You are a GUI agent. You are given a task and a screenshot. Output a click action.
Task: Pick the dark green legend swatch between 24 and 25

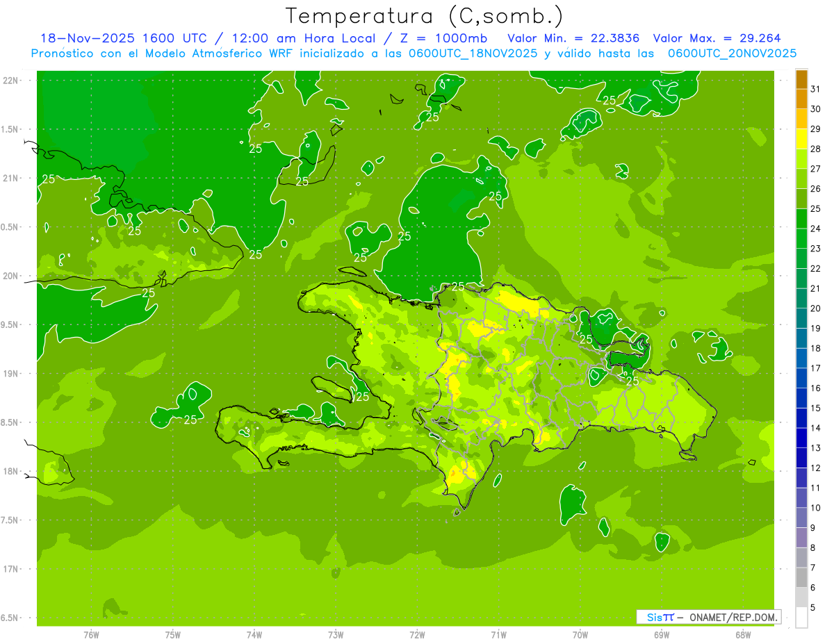(801, 219)
